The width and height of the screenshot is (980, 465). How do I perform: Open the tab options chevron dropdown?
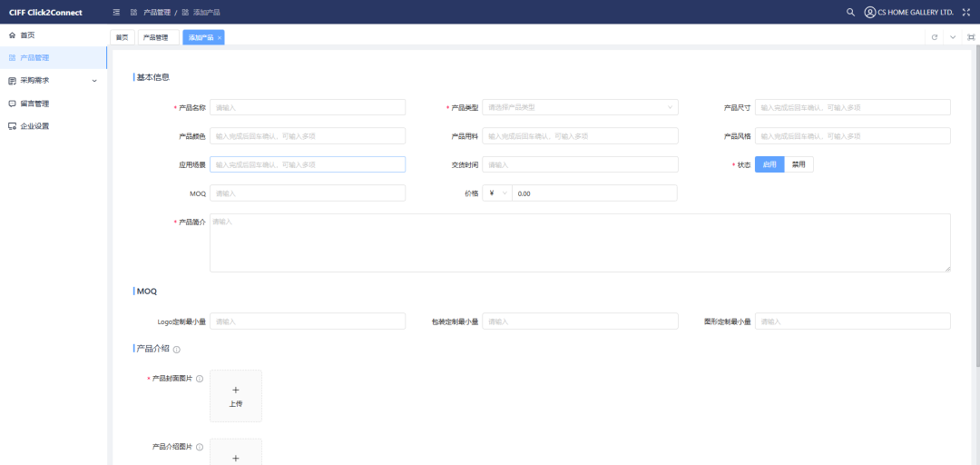coord(953,37)
